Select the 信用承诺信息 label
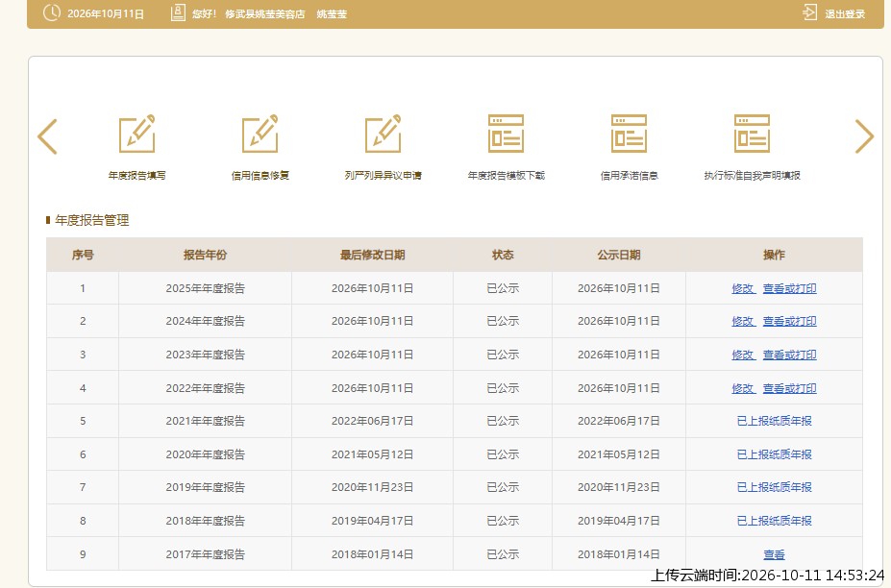 629,176
